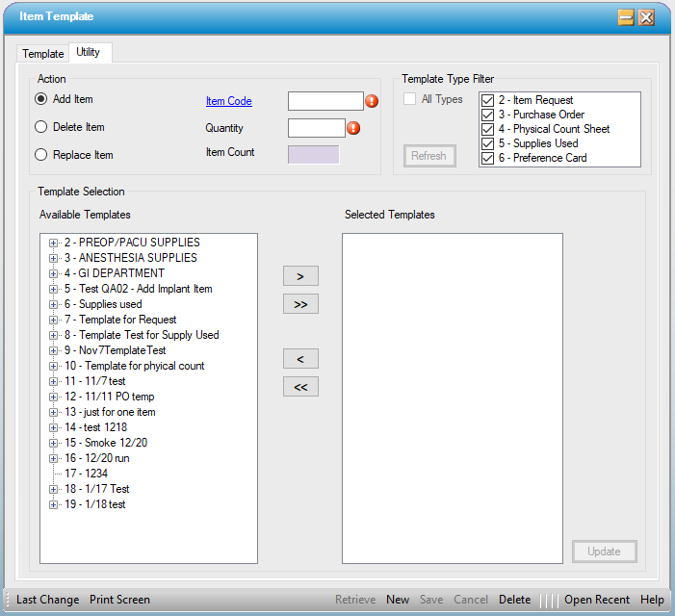Click the << remove all templates button

tap(300, 387)
